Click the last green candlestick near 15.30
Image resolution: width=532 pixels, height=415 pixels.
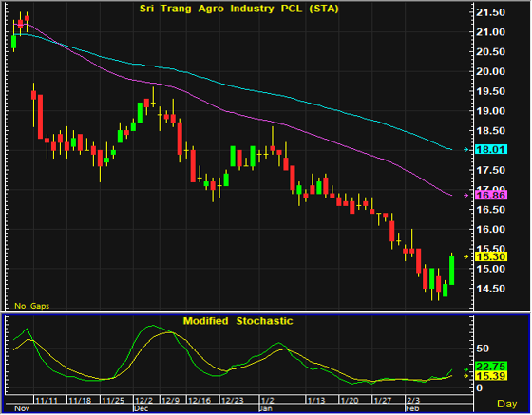pos(452,271)
